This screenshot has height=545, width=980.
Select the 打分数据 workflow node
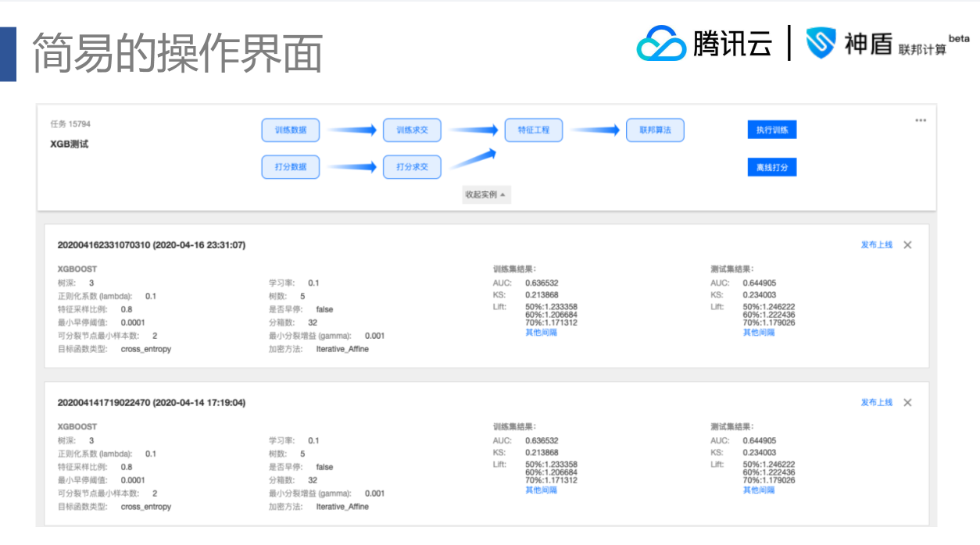tap(290, 166)
